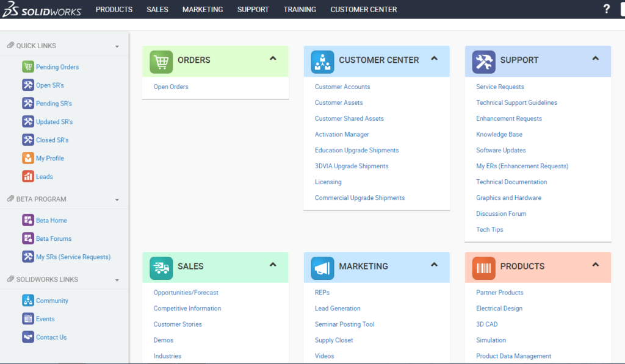
Task: Collapse the Sales panel
Action: (x=273, y=265)
